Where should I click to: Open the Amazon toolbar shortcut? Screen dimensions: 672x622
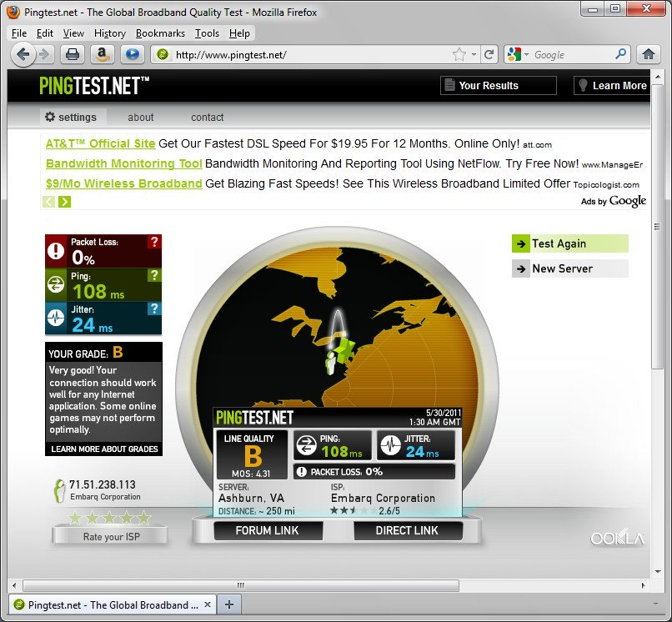pyautogui.click(x=102, y=54)
